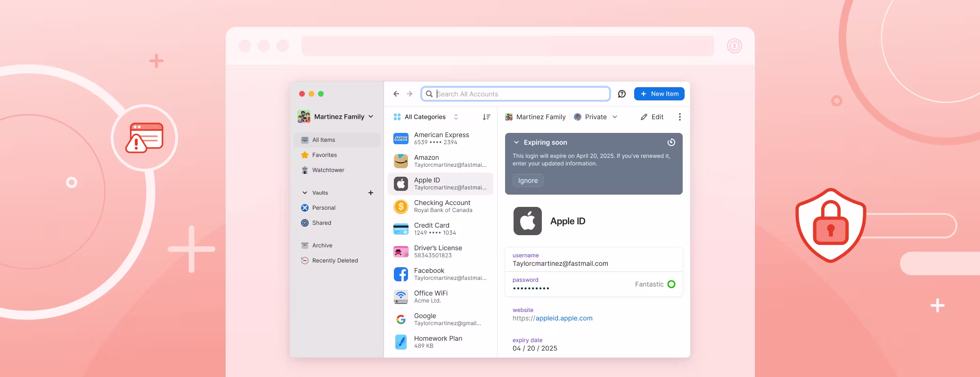The image size is (980, 377).
Task: Select the Driver's License entry text
Action: pos(438,252)
